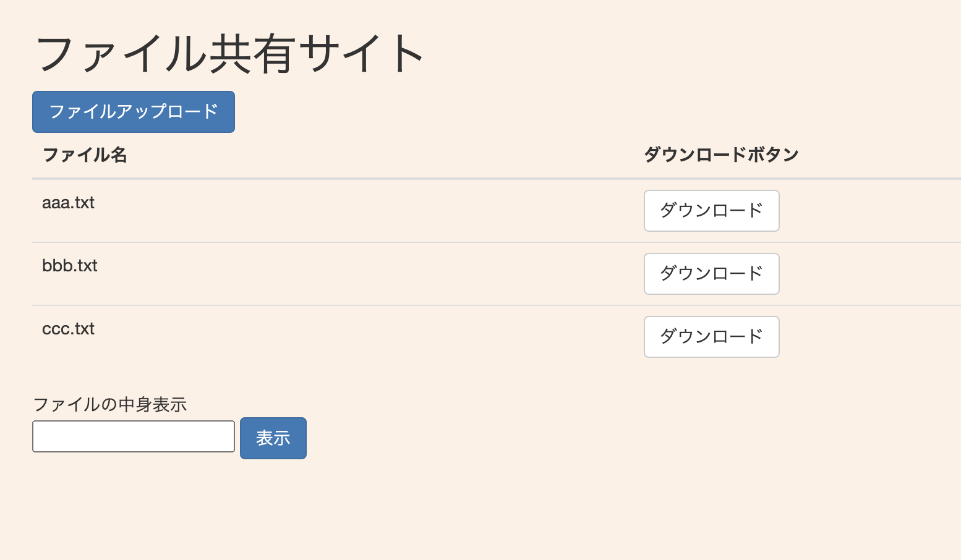
Task: Download the bbb.txt file
Action: 711,274
